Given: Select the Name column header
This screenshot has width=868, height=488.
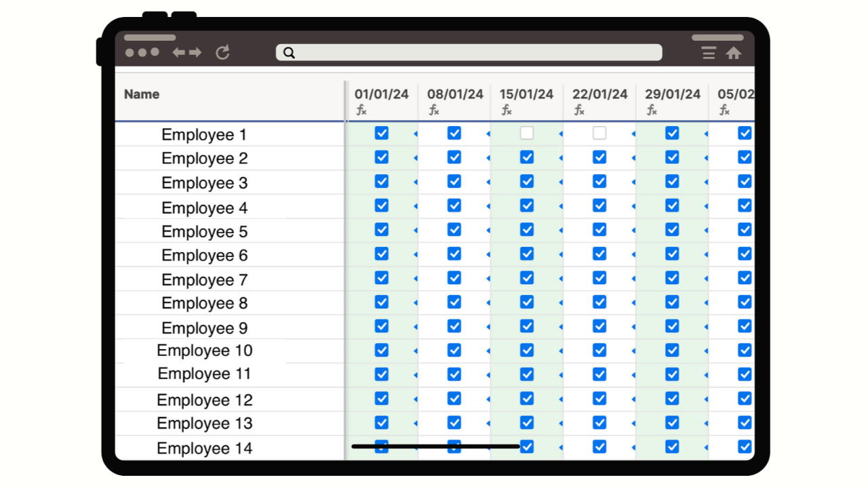Looking at the screenshot, I should [142, 94].
